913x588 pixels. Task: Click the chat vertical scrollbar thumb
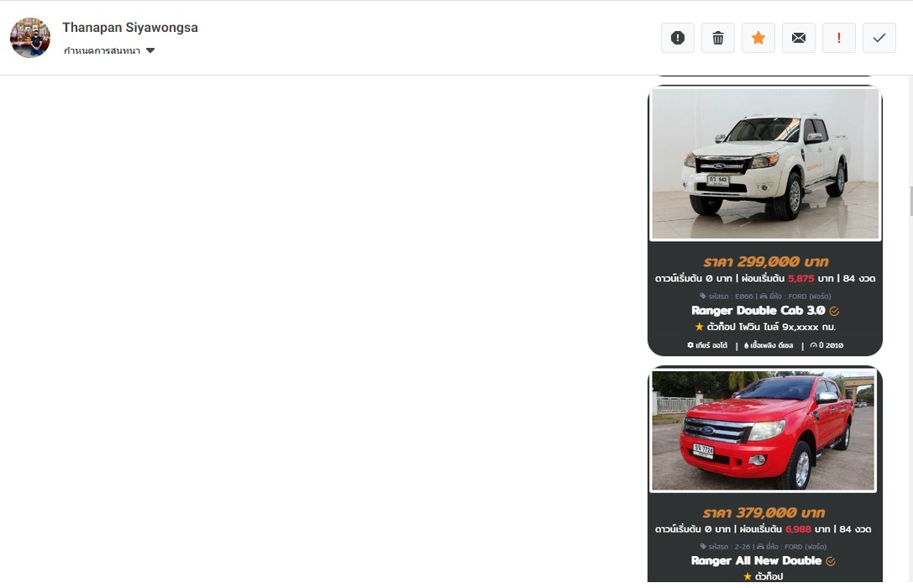click(910, 202)
